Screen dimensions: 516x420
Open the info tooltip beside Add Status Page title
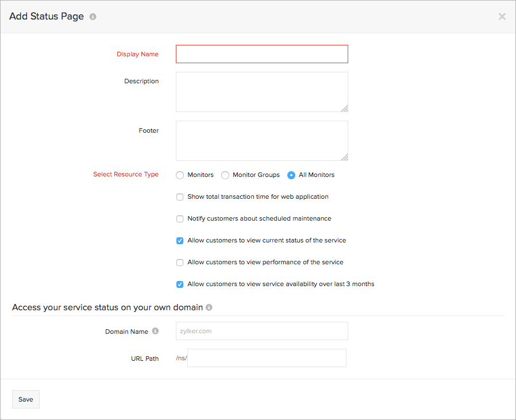[x=93, y=16]
